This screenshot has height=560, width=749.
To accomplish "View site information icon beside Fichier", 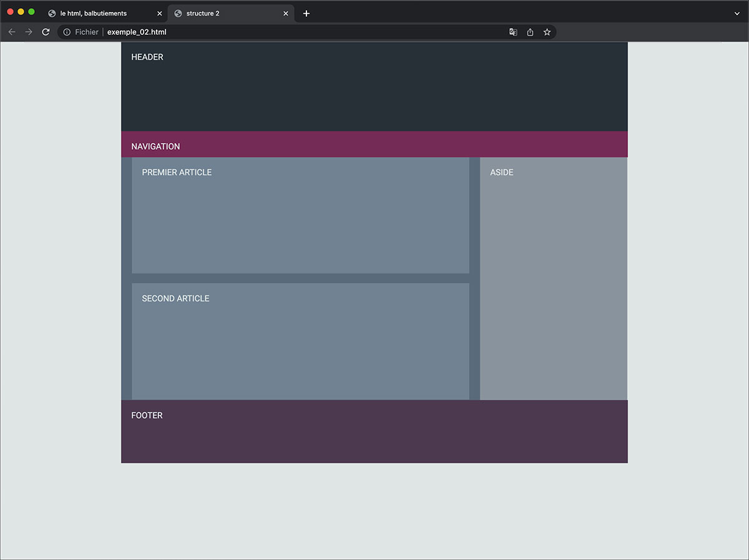I will pyautogui.click(x=67, y=32).
